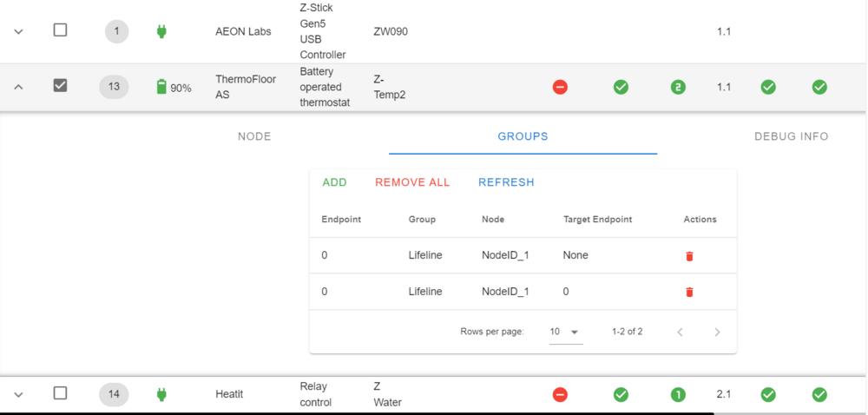868x415 pixels.
Task: Click the red failed-status icon for ThermoFloor node
Action: tap(560, 87)
